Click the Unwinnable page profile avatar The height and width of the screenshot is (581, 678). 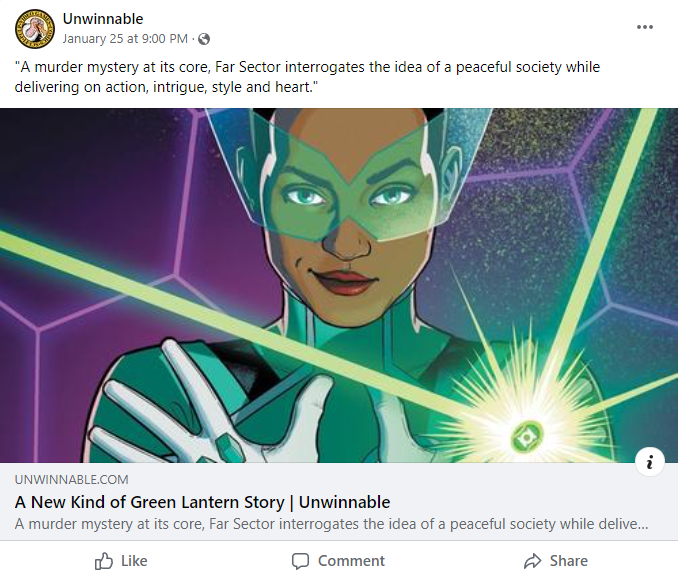(x=35, y=29)
